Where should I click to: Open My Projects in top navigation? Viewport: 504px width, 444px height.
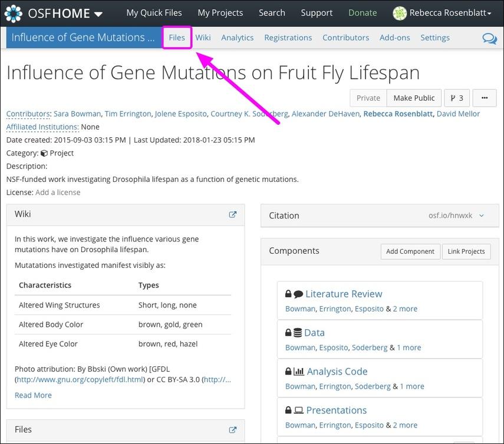click(x=220, y=13)
